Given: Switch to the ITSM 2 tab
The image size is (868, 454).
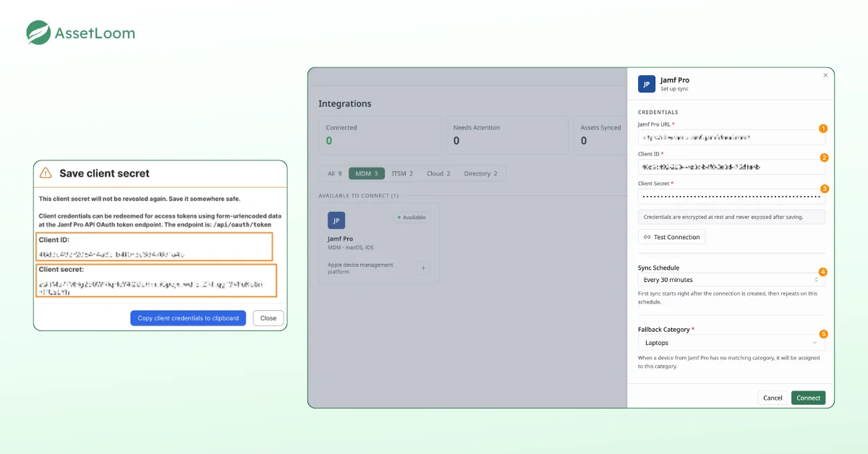Looking at the screenshot, I should coord(402,174).
